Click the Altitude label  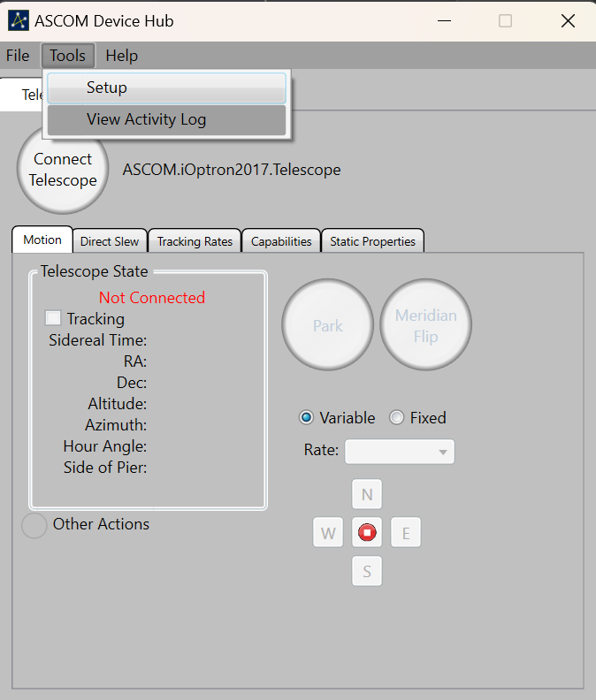coord(117,404)
